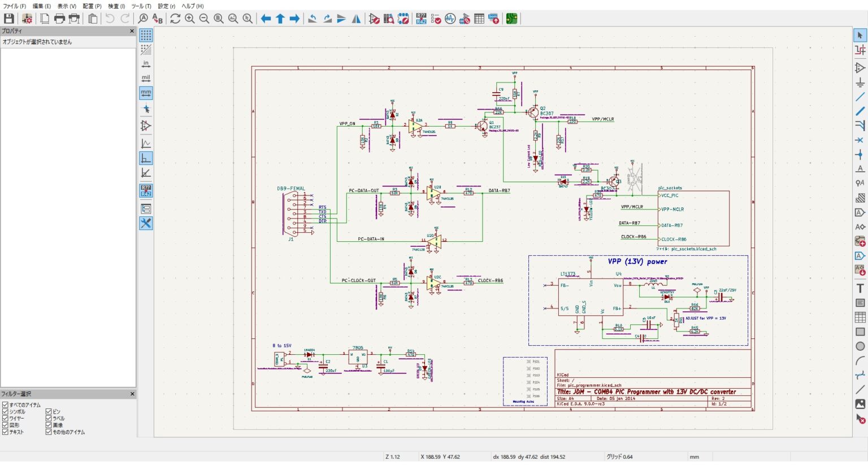This screenshot has width=868, height=470.
Task: Switch measurement units to inches
Action: tap(146, 64)
